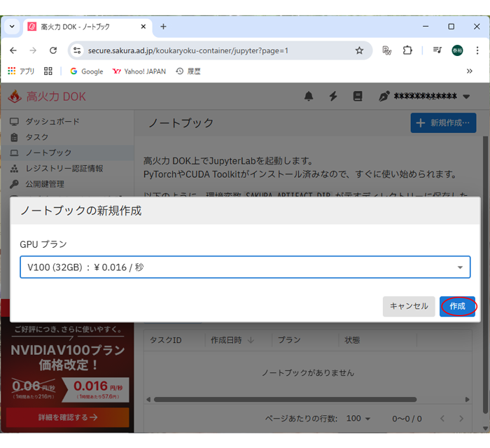Select ノートブック in the sidebar

click(x=67, y=153)
